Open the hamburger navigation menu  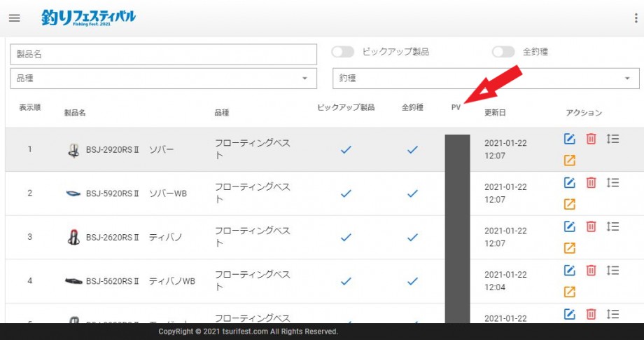tap(15, 18)
